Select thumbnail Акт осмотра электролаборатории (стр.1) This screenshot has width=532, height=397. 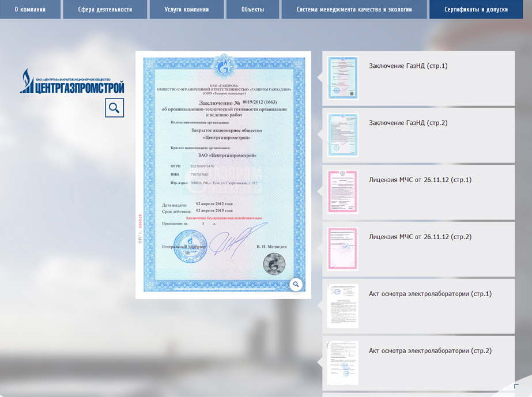[x=343, y=306]
